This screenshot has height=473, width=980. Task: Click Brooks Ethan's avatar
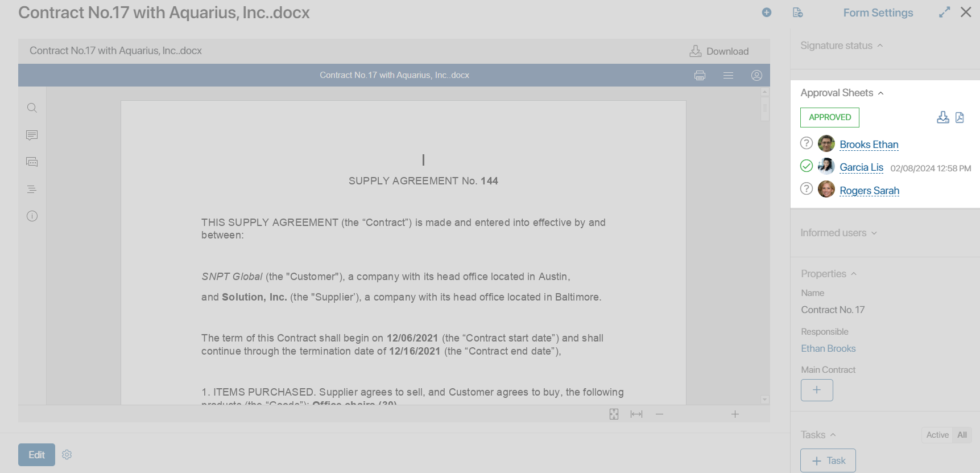click(826, 143)
